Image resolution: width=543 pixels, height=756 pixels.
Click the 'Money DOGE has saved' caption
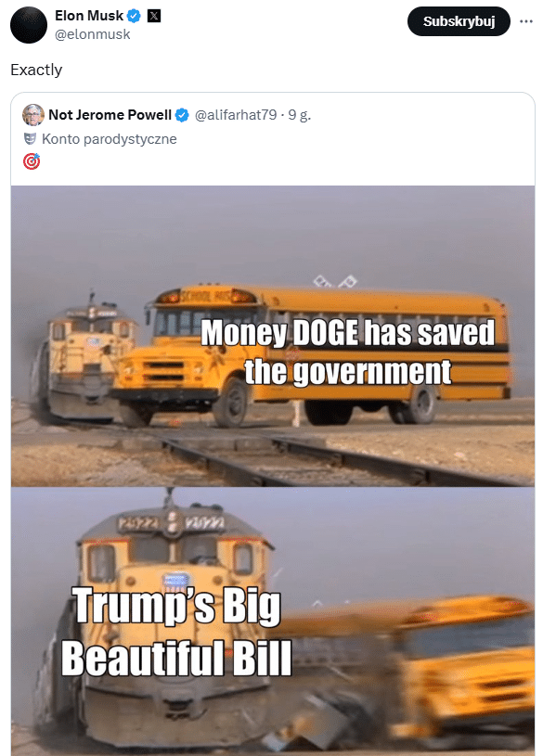click(x=348, y=333)
